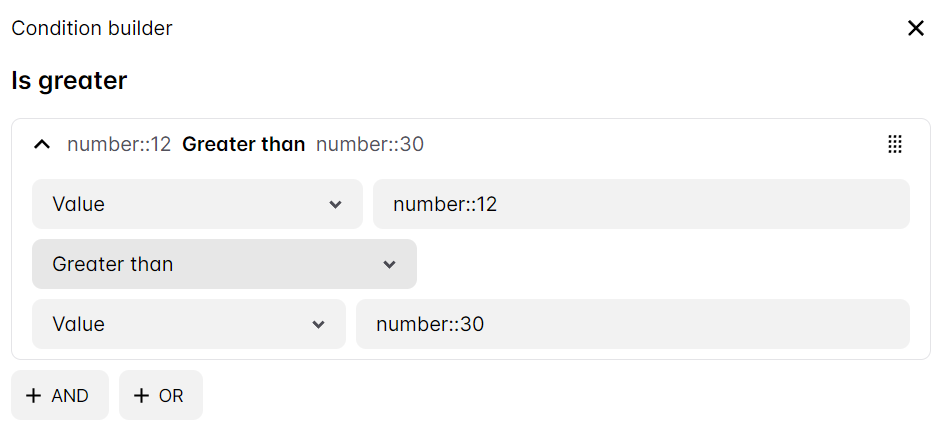Add an OR condition

coord(161,396)
